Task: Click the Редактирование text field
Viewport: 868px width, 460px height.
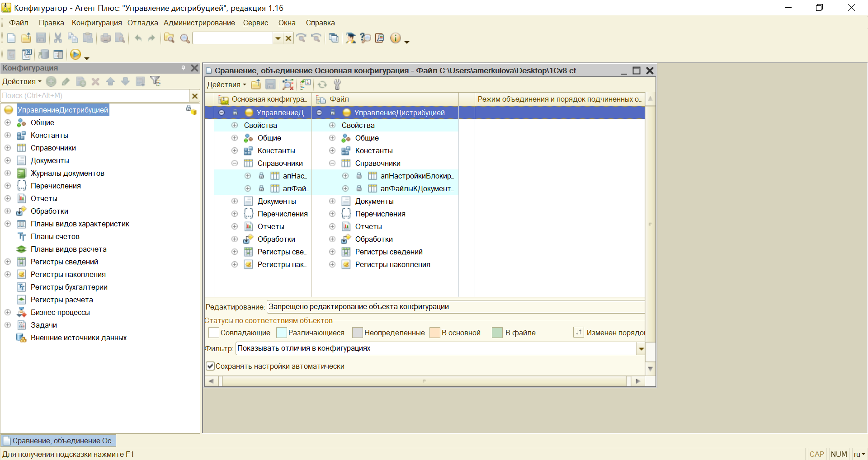Action: (456, 307)
